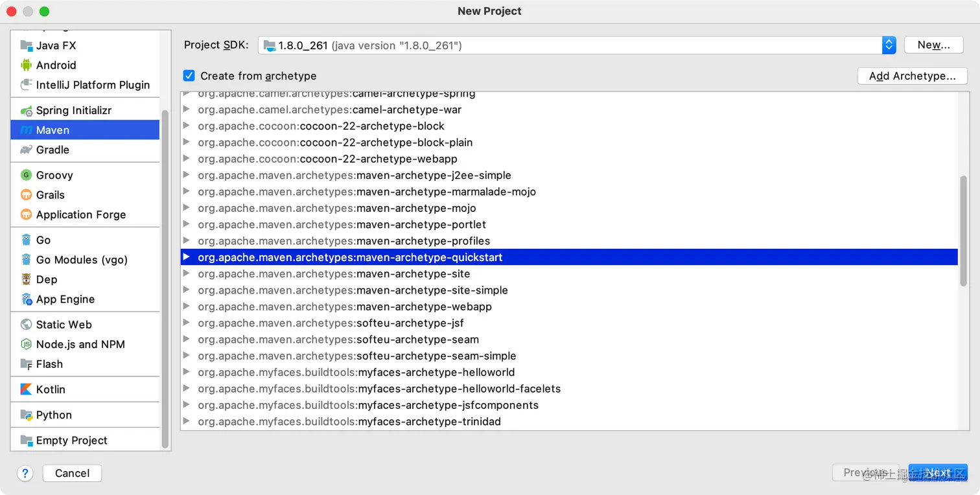Select Kotlin project type
The height and width of the screenshot is (495, 980).
(85, 389)
